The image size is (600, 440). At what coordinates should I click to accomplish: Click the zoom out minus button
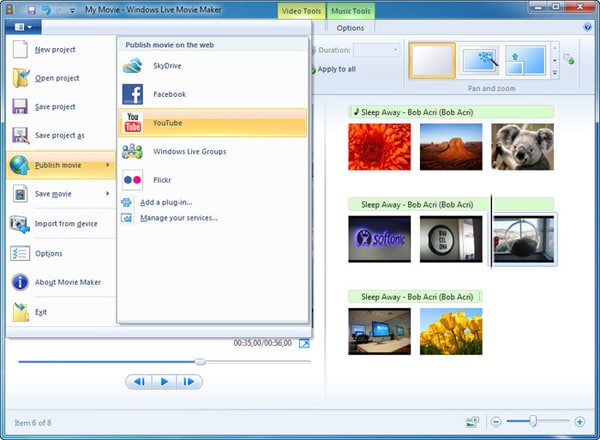[496, 422]
